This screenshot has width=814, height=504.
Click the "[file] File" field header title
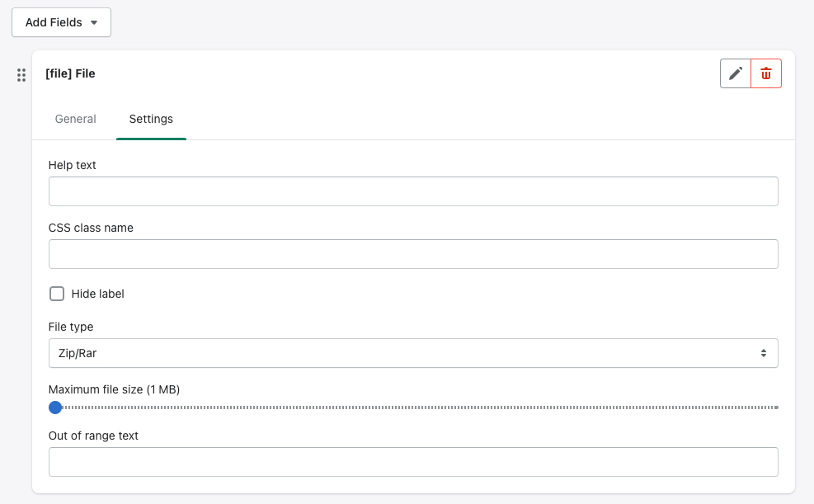click(70, 73)
